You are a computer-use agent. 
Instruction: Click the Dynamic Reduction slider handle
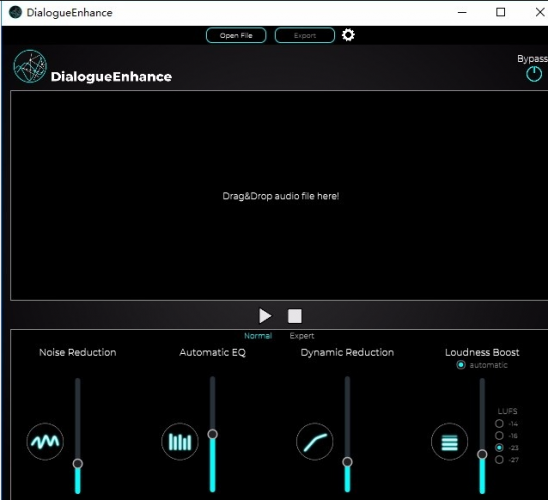347,462
